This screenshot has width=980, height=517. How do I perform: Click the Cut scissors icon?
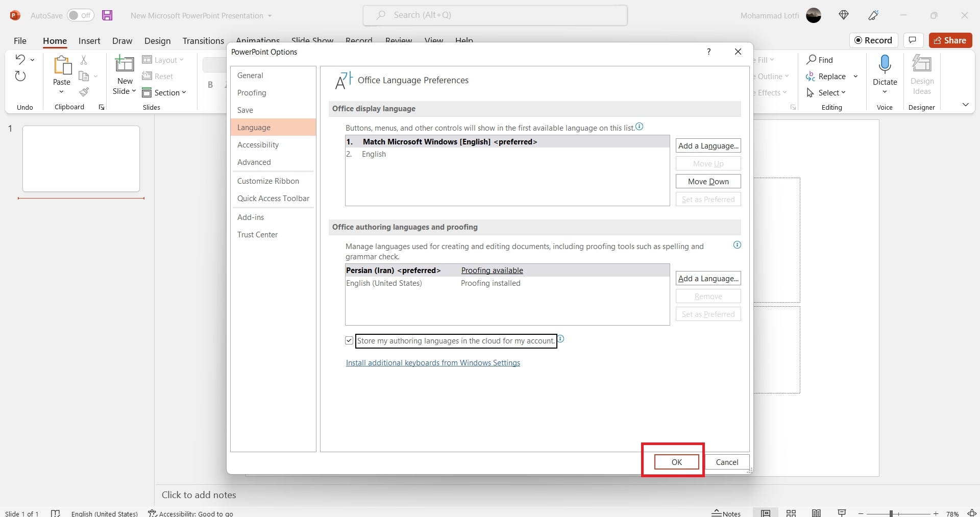[84, 60]
